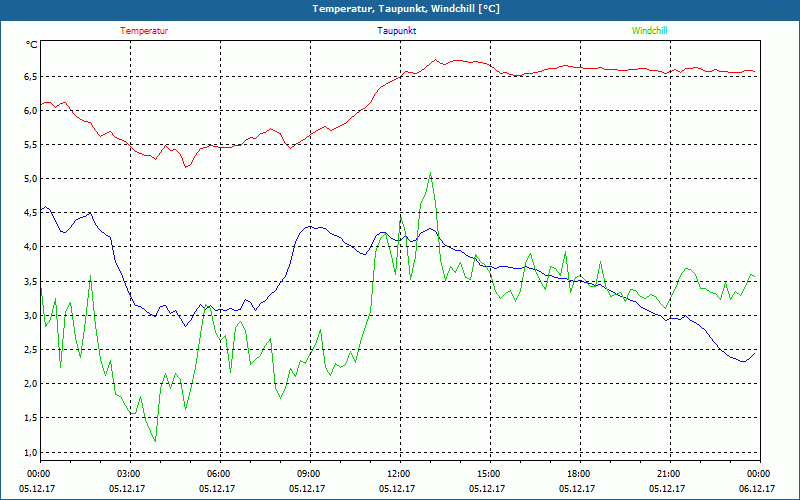Click the 03:00 time axis label
Viewport: 800px width, 500px height.
130,474
